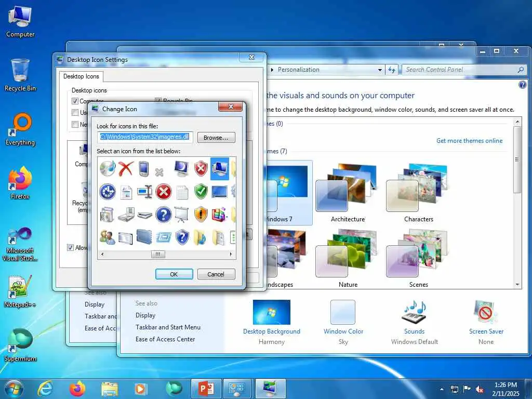The height and width of the screenshot is (399, 532).
Task: Click the Search Control Panel box
Action: 464,70
